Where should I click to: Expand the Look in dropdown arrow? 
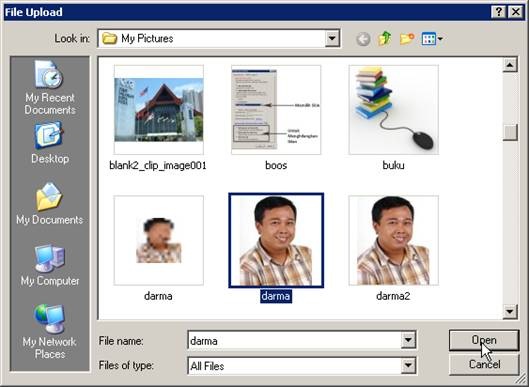(x=332, y=38)
